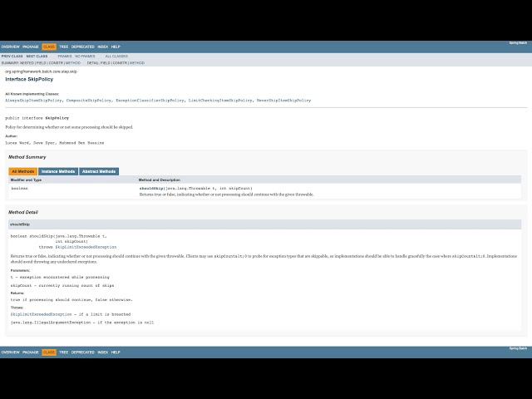Open NeverSkipItemSkipPolicy implementing class

283,101
